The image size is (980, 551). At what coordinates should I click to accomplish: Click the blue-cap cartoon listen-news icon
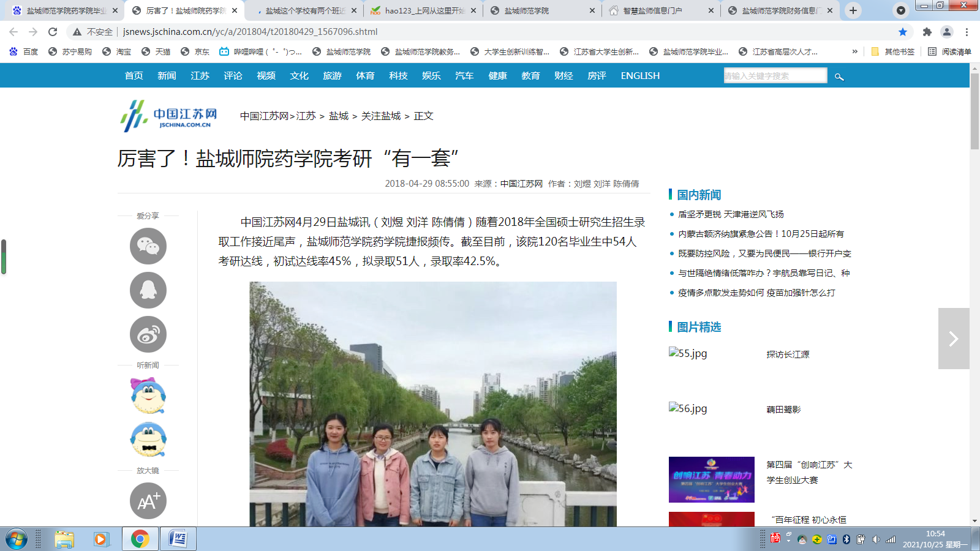click(148, 440)
